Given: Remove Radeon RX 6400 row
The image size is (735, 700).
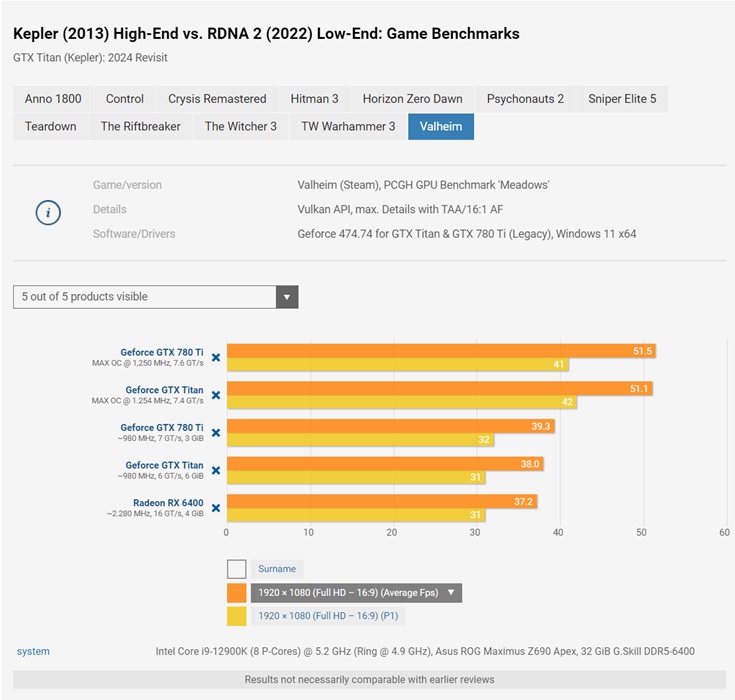Looking at the screenshot, I should (x=216, y=508).
